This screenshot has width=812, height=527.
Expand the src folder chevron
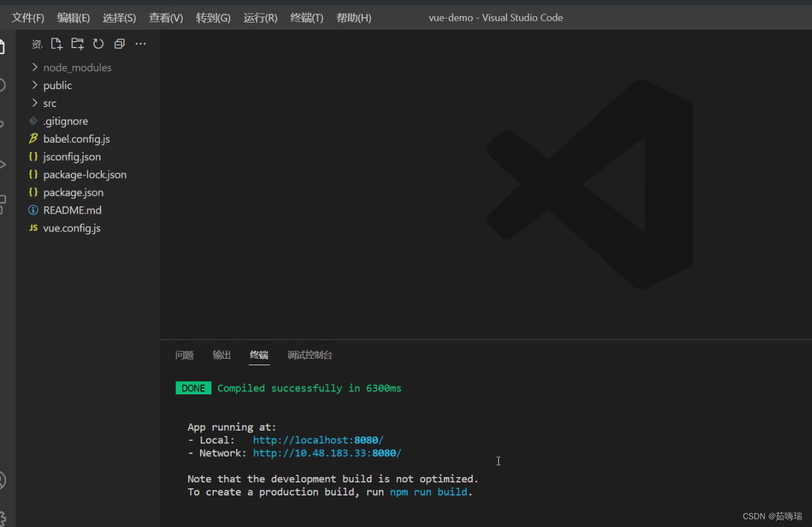point(35,103)
